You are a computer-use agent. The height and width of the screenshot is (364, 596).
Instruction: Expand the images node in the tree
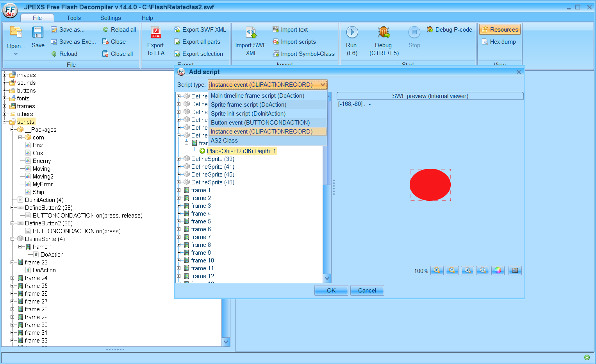(x=5, y=75)
